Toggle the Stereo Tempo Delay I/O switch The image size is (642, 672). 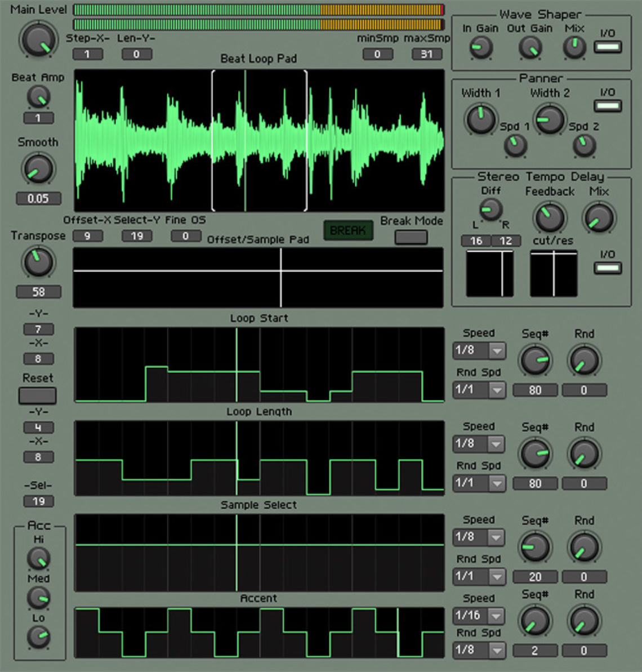(608, 268)
